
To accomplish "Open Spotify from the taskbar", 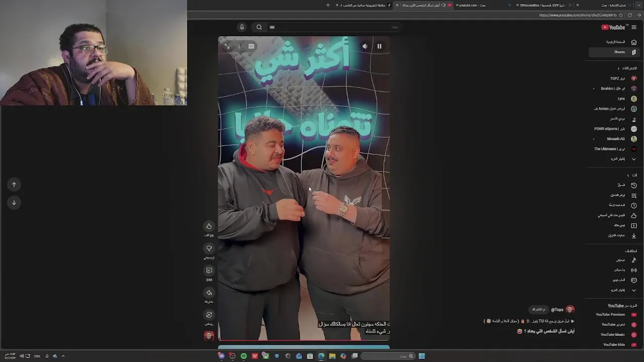I will [x=244, y=356].
